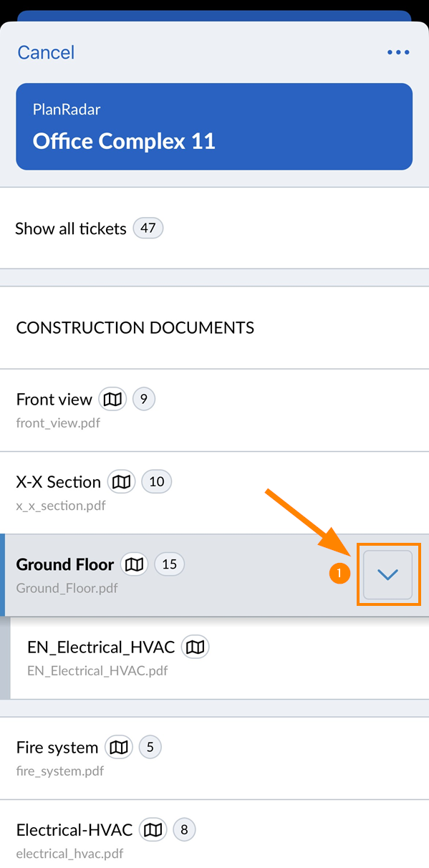Open the Fire system plan icon

tap(119, 748)
